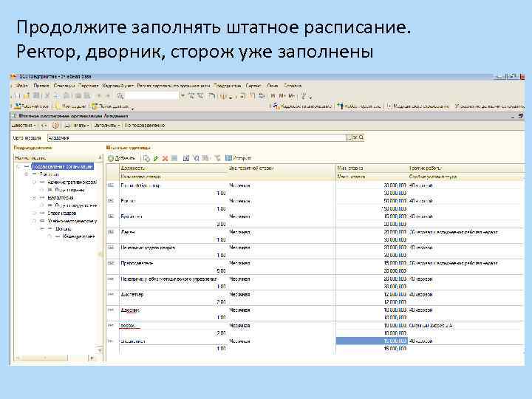Screen dimensions: 532x399
Task: Click the M memory button in main toolbar
Action: pyautogui.click(x=273, y=96)
